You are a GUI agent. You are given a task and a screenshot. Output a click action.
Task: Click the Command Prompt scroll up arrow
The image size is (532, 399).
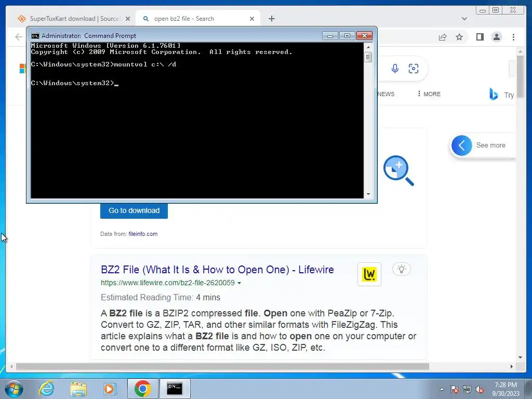click(x=368, y=47)
